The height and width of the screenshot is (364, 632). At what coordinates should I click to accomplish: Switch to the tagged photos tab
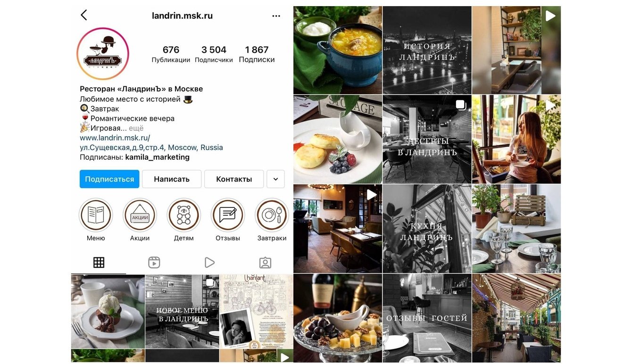pos(266,263)
